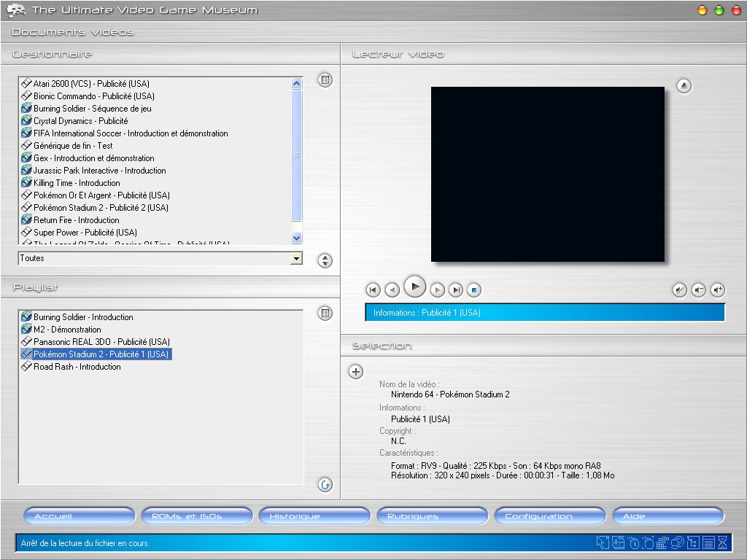Open the ROMs et ISOs section
Viewport: 747px width, 560px height.
click(197, 516)
